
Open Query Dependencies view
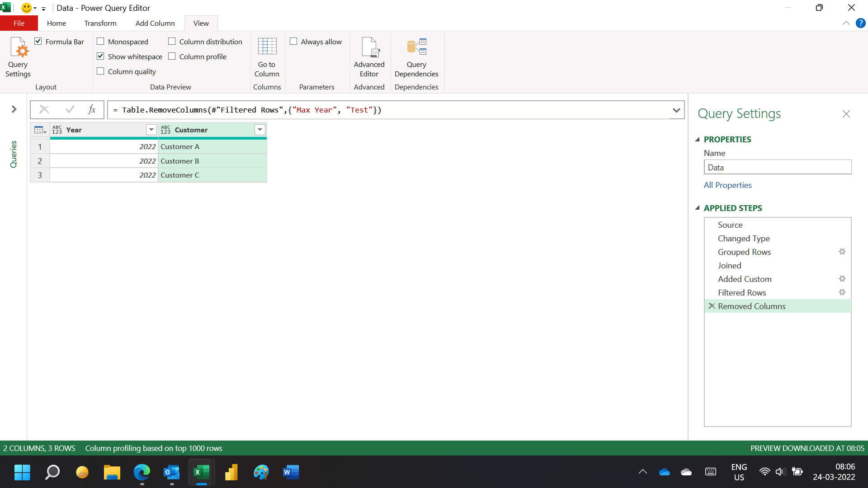(x=416, y=57)
